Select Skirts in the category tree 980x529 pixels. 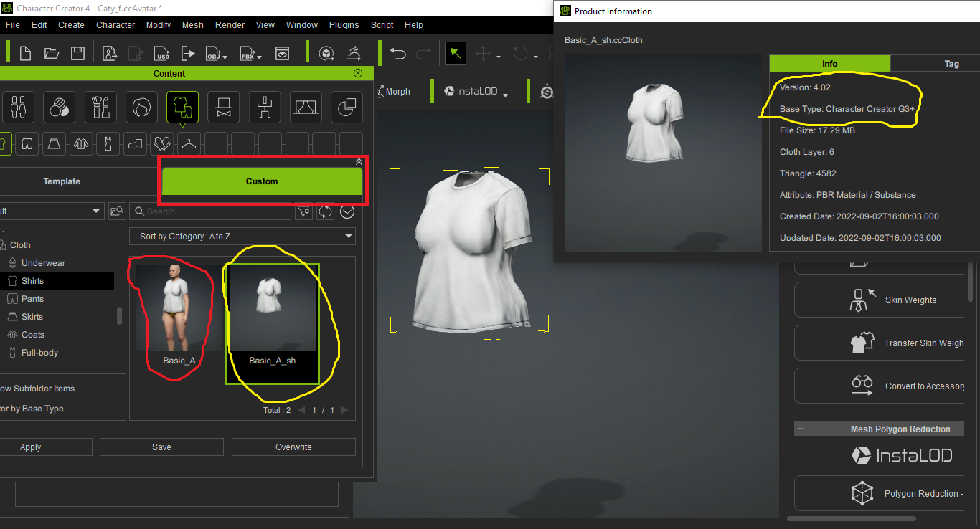click(x=32, y=317)
